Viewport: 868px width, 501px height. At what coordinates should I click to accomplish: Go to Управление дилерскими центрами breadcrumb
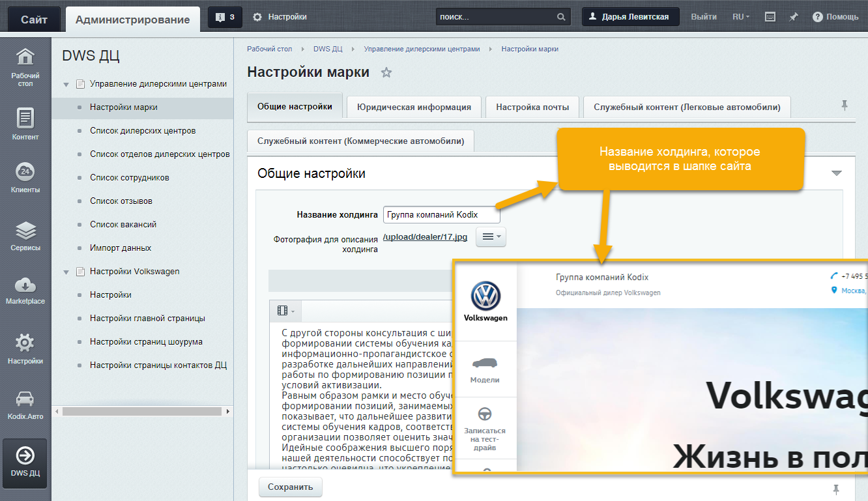[422, 49]
